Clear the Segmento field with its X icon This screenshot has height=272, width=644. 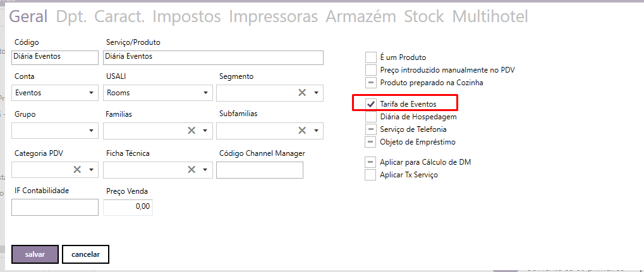(x=302, y=93)
